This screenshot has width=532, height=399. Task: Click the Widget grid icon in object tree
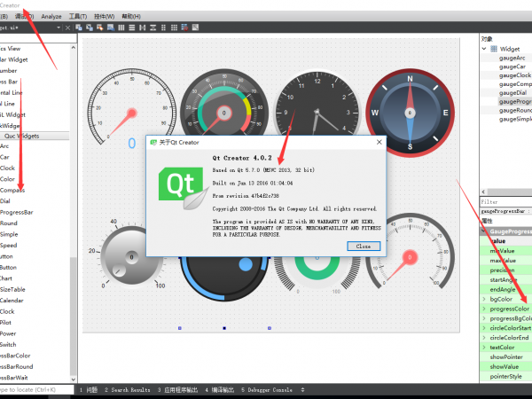click(493, 49)
